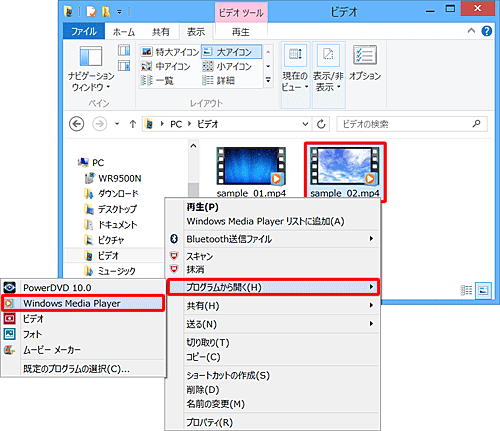
Task: Select 特大アイコン layout option
Action: (170, 52)
